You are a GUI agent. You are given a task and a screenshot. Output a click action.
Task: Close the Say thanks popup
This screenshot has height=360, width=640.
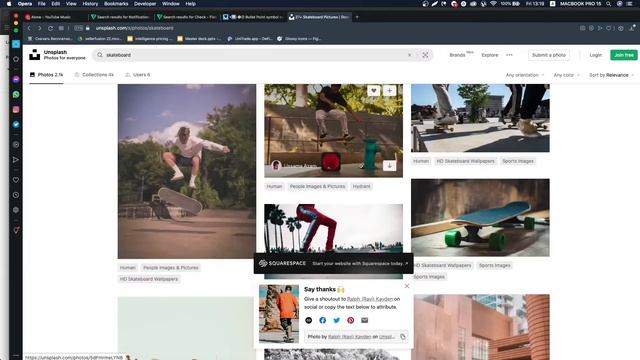[x=407, y=286]
